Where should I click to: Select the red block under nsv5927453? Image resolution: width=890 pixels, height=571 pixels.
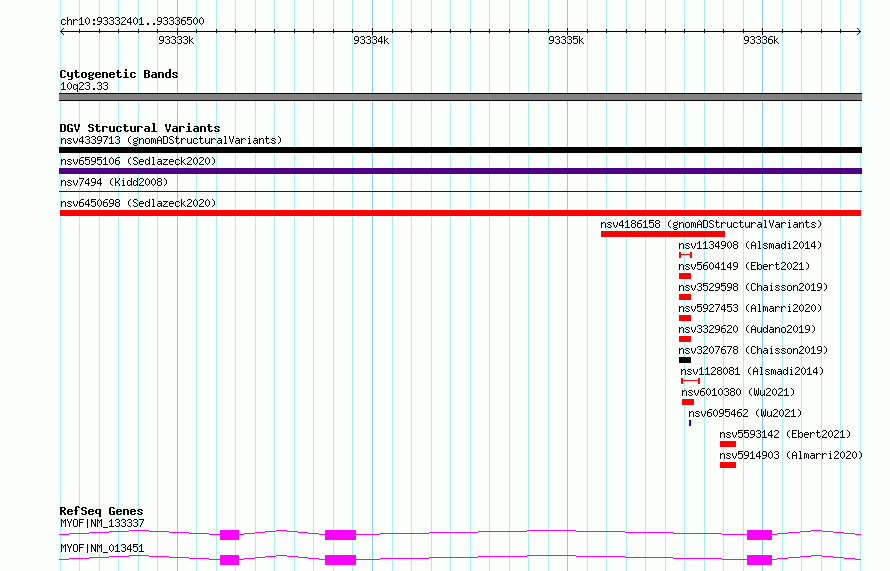coord(685,318)
